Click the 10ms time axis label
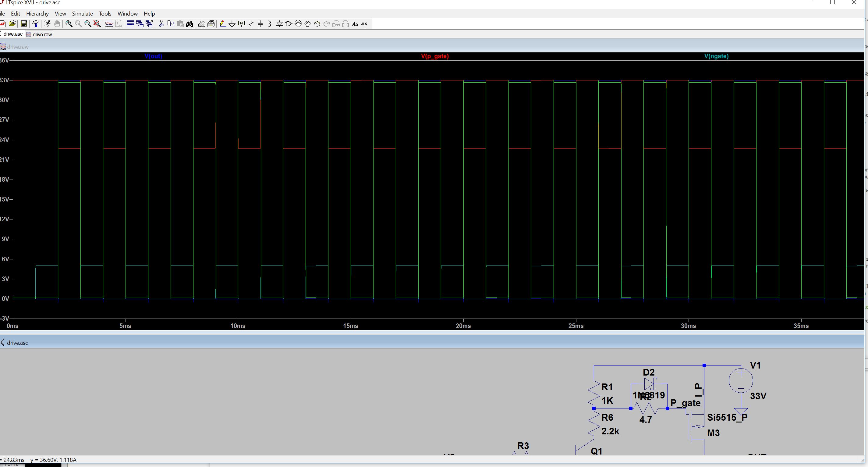The width and height of the screenshot is (868, 467). [238, 326]
